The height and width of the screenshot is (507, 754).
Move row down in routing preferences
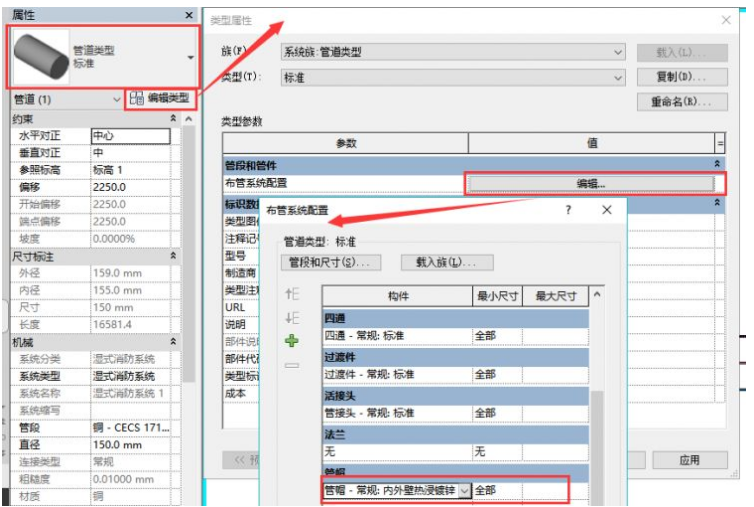pos(292,317)
